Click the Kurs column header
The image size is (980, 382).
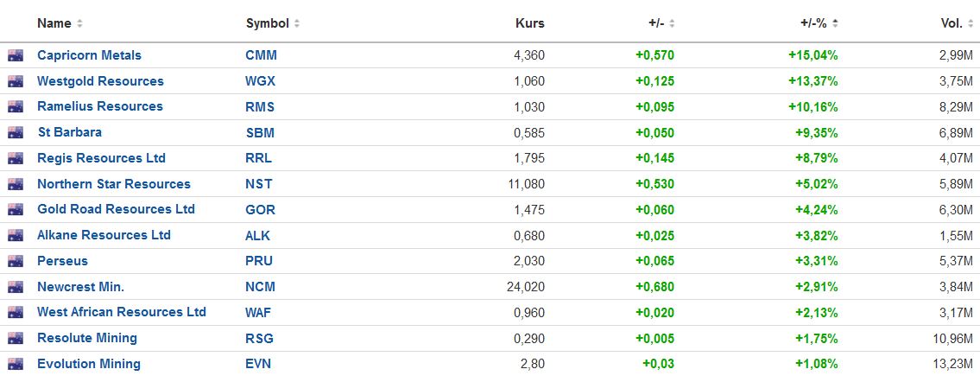530,23
